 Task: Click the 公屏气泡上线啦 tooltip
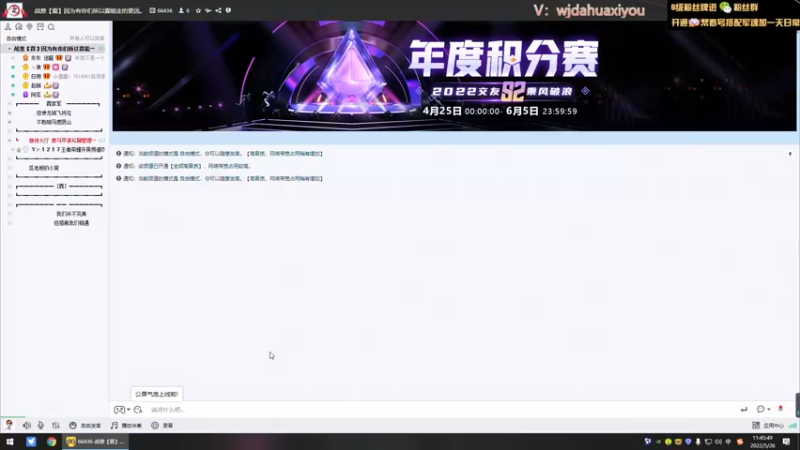(x=156, y=394)
